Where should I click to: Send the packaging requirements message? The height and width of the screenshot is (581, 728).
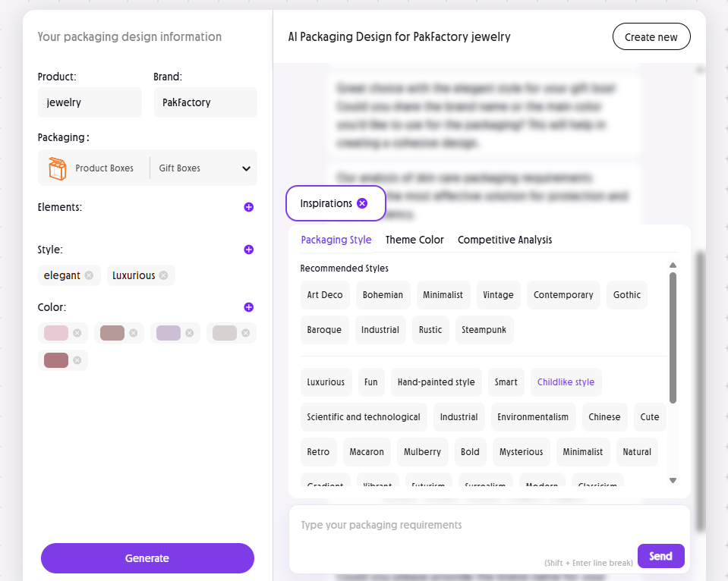pyautogui.click(x=660, y=555)
